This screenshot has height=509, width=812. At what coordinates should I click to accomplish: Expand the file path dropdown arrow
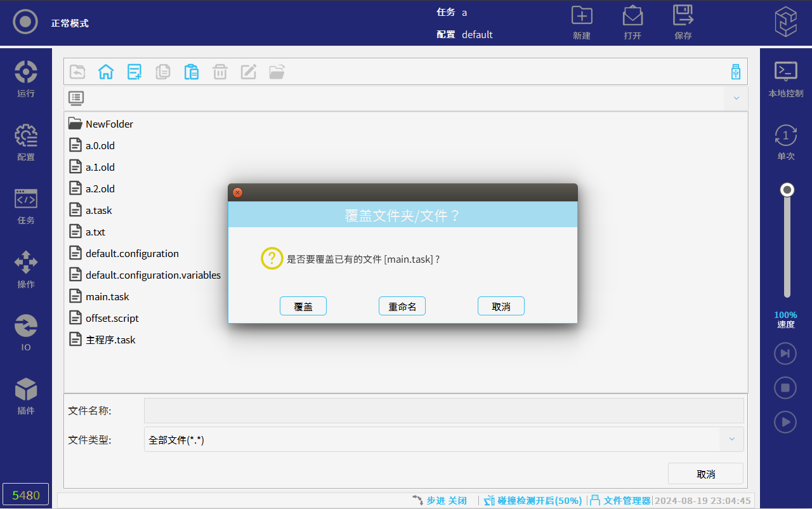tap(736, 98)
